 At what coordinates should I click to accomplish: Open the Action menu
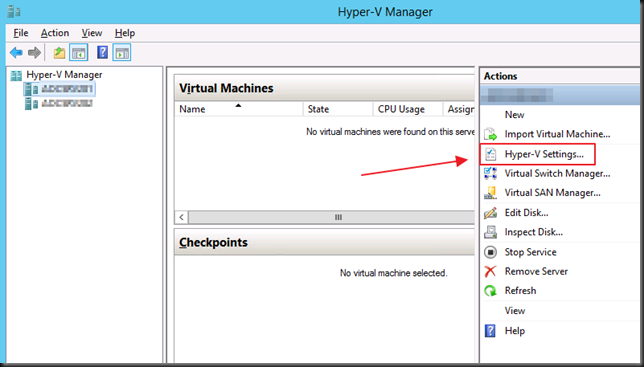pos(55,33)
